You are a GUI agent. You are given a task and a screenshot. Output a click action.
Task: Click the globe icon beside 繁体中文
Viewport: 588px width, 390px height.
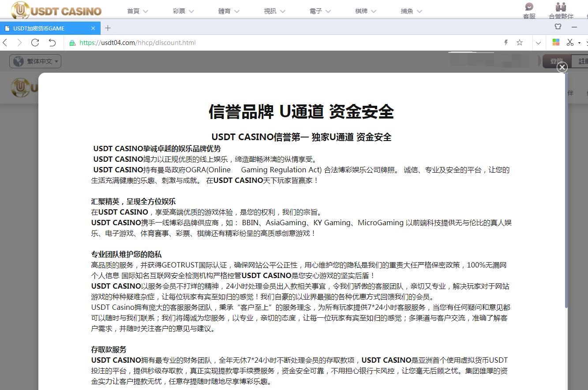[19, 61]
